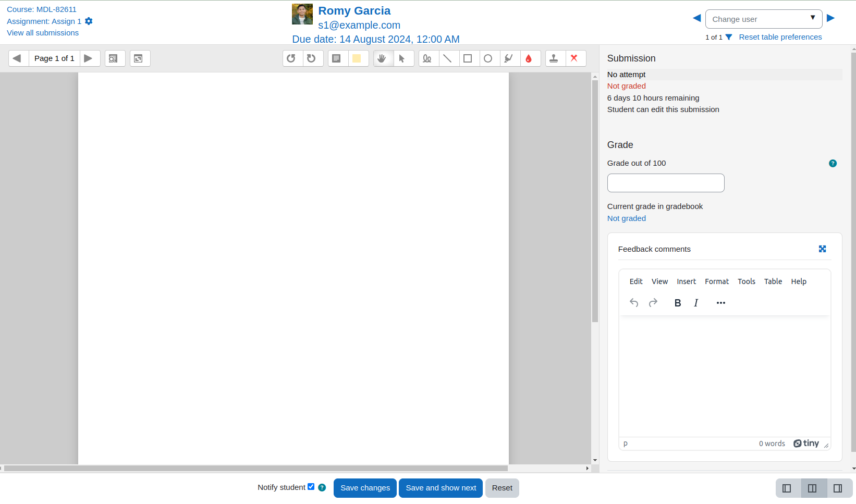The width and height of the screenshot is (856, 504).
Task: Select the oval tool
Action: coord(489,58)
